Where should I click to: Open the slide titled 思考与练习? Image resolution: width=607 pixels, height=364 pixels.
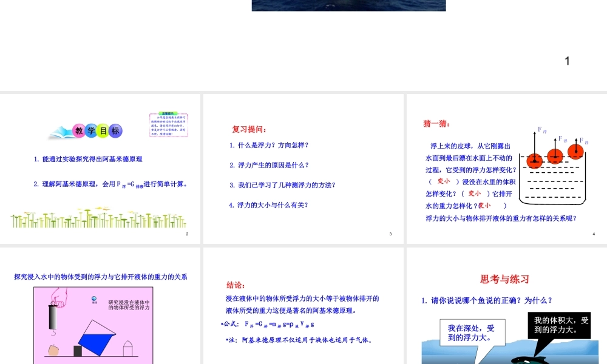click(507, 306)
